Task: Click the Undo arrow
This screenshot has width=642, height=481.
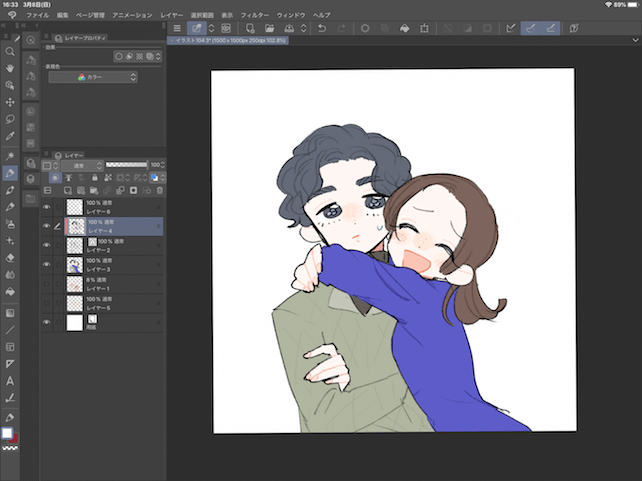Action: pos(322,28)
